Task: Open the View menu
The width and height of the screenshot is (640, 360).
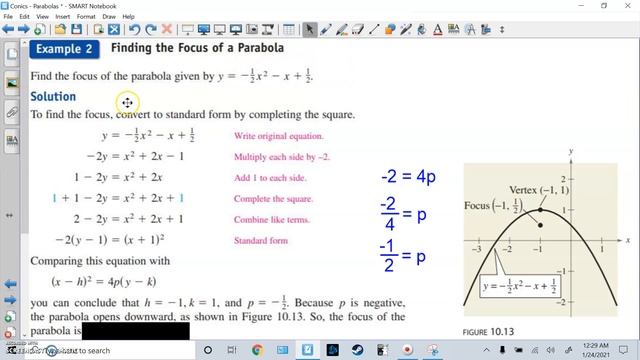Action: pos(42,17)
